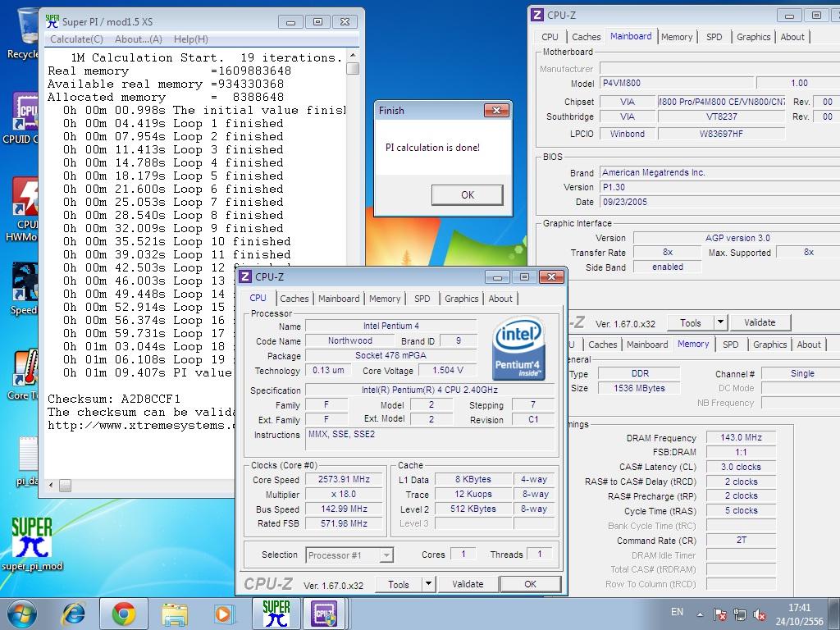Expand the Tools dropdown arrow in front CPU-Z

[x=428, y=584]
